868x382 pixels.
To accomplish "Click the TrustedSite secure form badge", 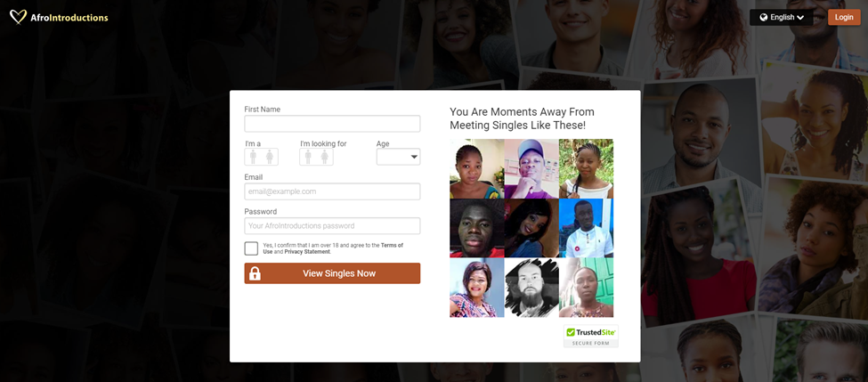I will point(590,336).
